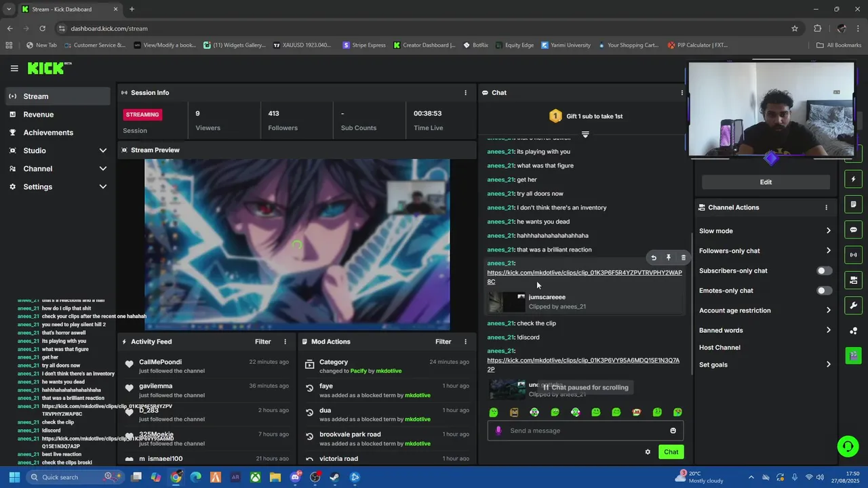Image resolution: width=868 pixels, height=488 pixels.
Task: Click the camera icon in right sidebar
Action: pos(853,280)
